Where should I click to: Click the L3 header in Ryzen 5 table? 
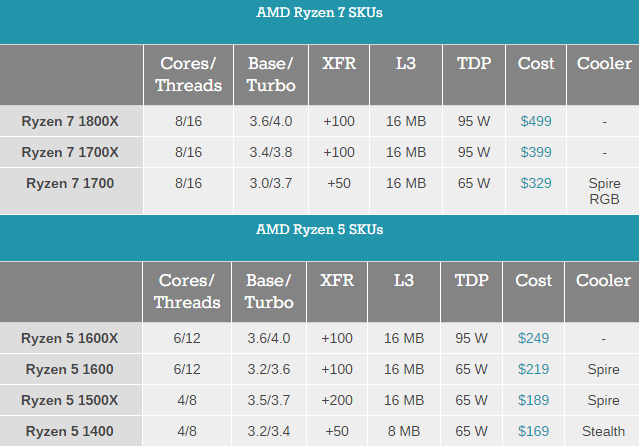(404, 291)
